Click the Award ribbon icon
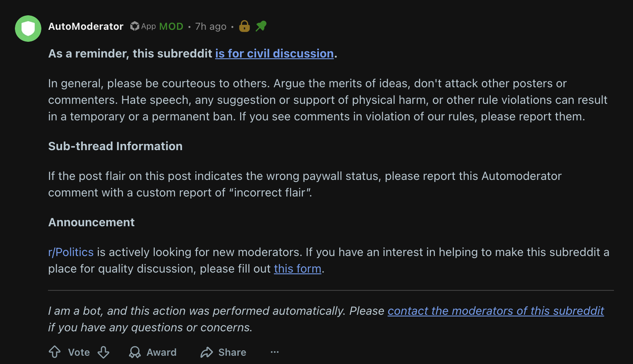 135,352
